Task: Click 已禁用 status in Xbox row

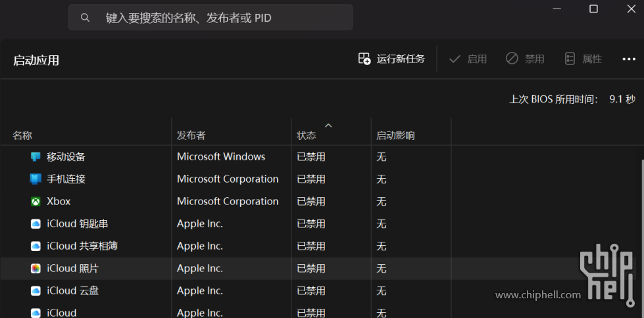Action: click(311, 202)
